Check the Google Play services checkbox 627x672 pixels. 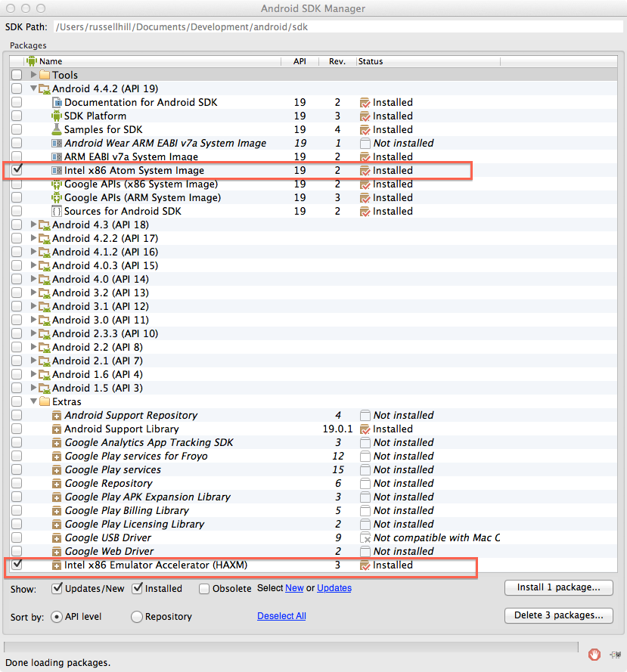tap(17, 469)
